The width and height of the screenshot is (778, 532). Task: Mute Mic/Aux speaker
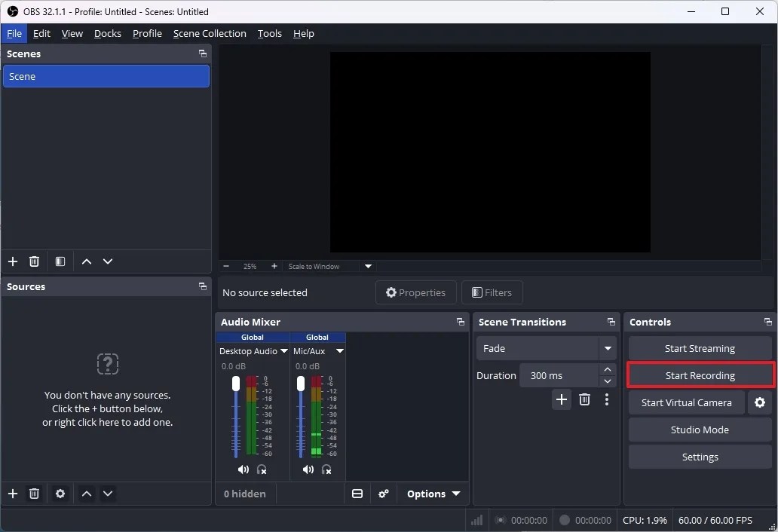308,469
